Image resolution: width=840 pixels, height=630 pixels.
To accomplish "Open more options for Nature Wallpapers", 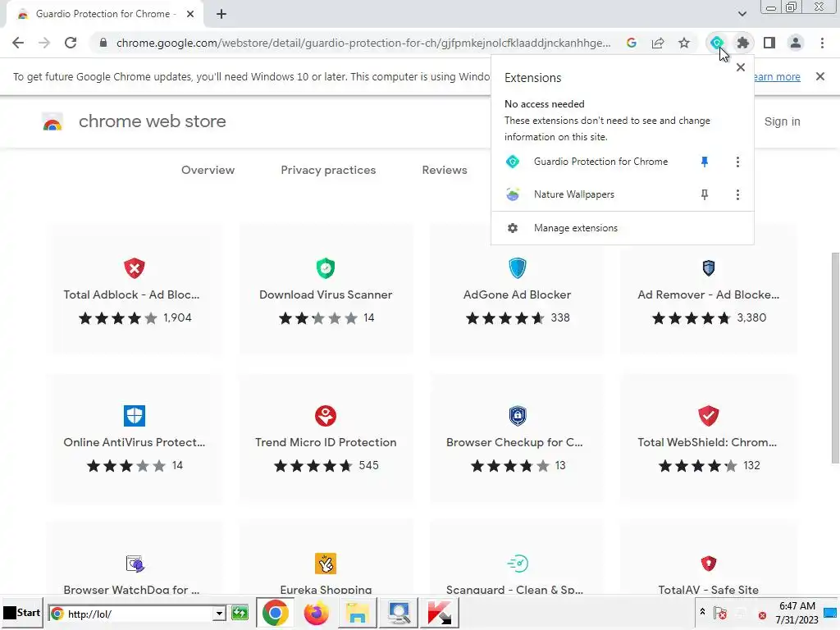I will pos(737,194).
